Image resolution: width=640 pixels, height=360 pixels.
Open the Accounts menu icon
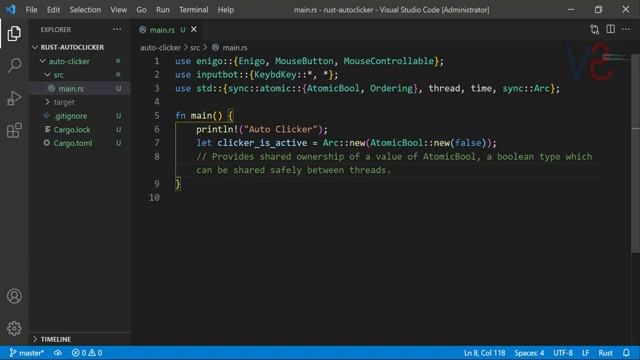[14, 296]
